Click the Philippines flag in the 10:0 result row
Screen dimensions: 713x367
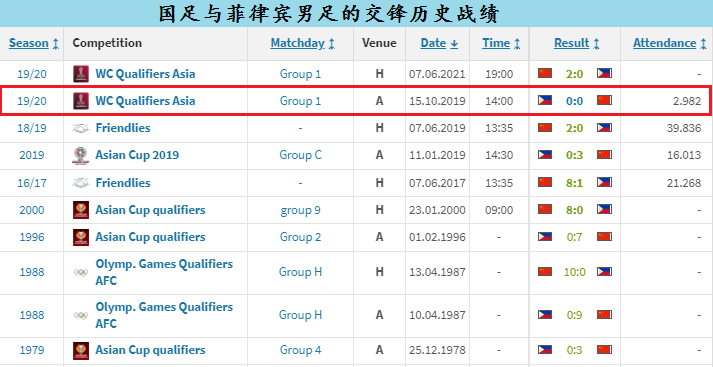604,271
